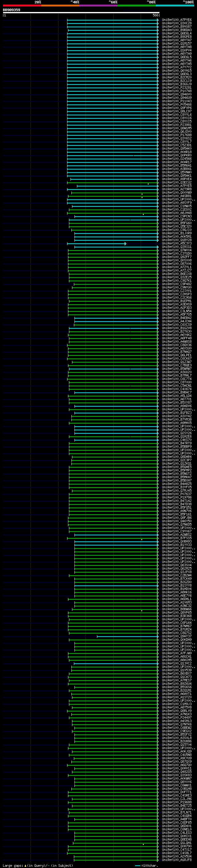Select label UniRef100_Q7WVX4

click(177, 250)
